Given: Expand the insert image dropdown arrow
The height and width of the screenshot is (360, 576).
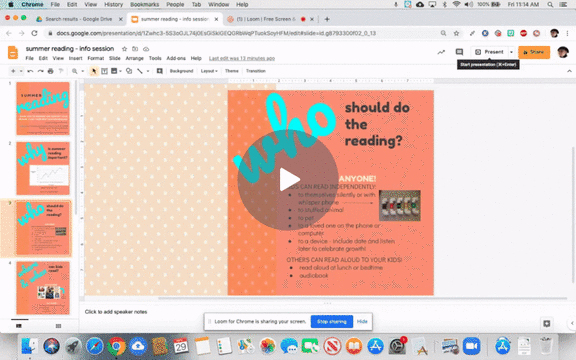Looking at the screenshot, I should point(120,71).
